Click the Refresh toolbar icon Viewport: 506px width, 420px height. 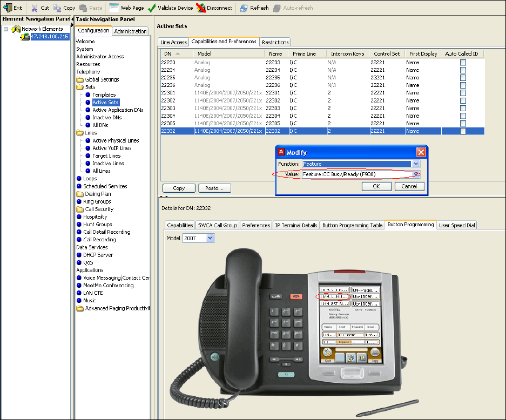pos(244,8)
